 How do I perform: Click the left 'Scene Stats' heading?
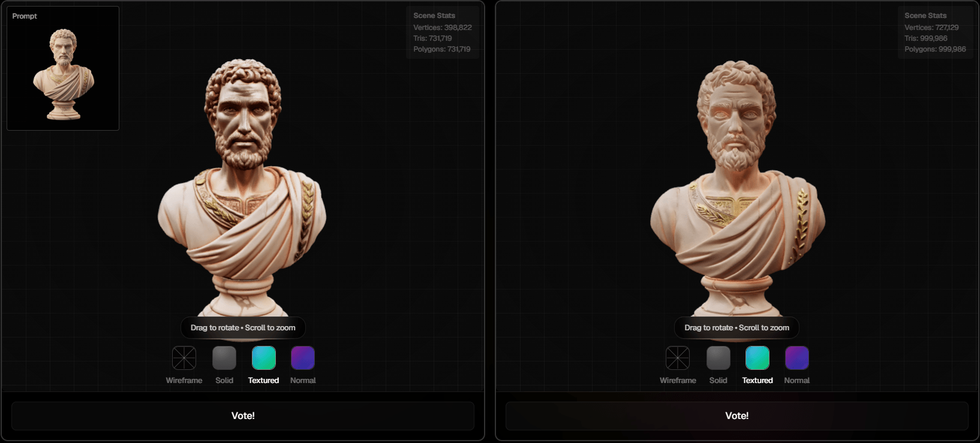point(434,16)
